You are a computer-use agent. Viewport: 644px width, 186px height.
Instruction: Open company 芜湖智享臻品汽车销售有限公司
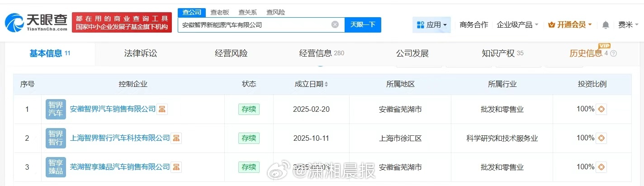(120, 167)
